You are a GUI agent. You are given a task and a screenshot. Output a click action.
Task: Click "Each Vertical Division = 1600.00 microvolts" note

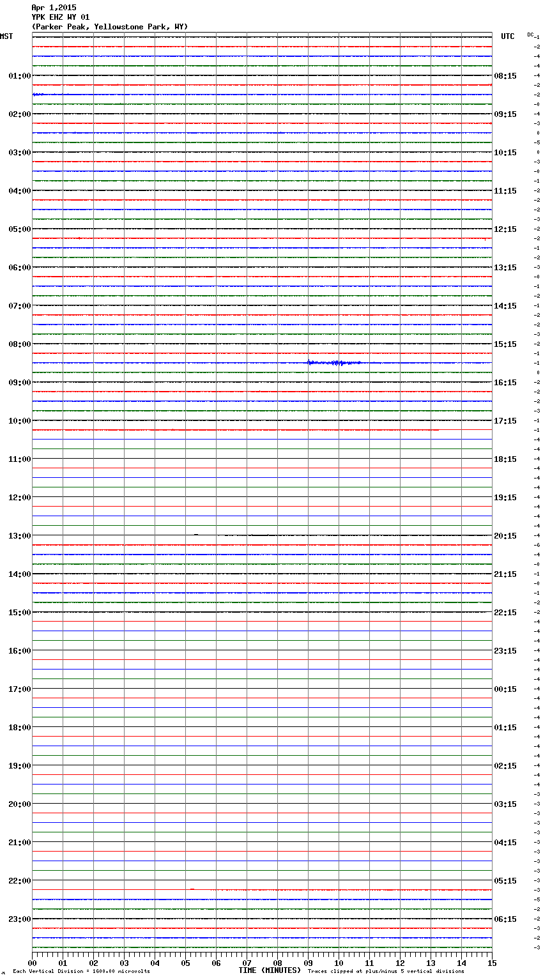pyautogui.click(x=81, y=972)
